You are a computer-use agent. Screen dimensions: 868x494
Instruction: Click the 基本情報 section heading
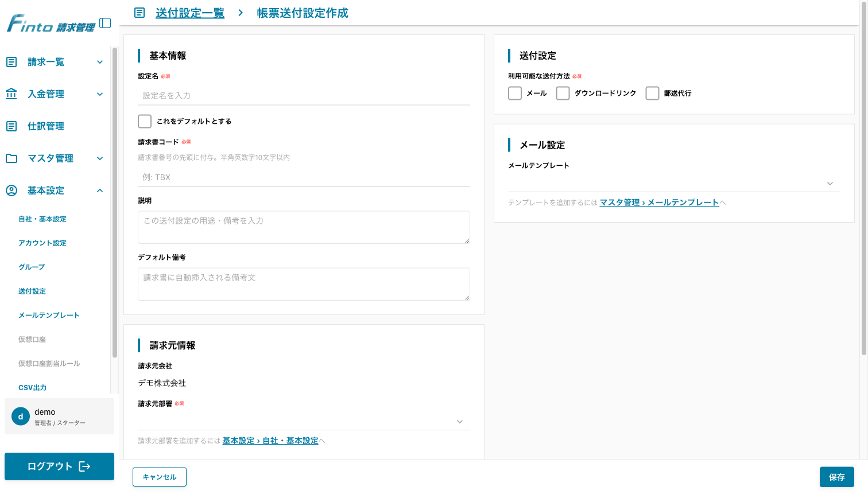(x=168, y=56)
